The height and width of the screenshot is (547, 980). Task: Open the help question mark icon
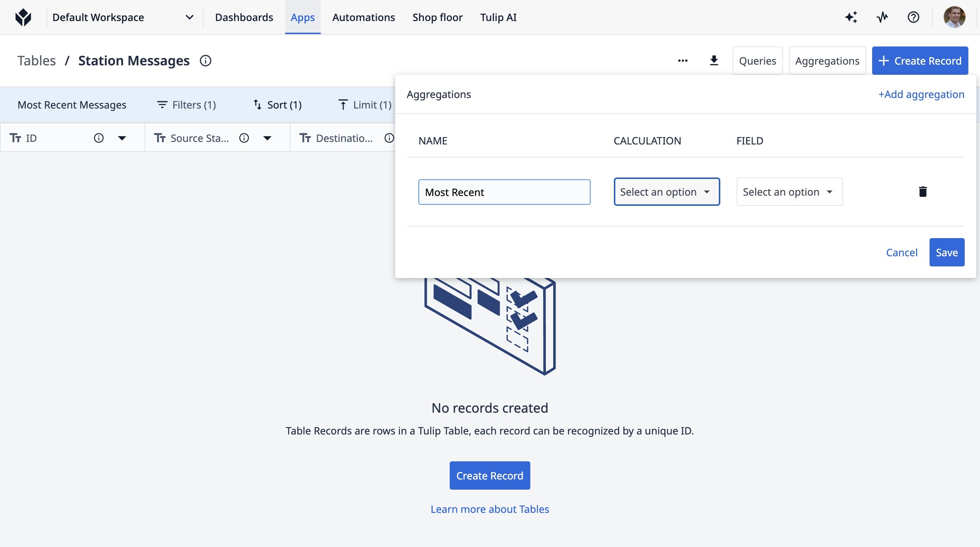click(913, 17)
